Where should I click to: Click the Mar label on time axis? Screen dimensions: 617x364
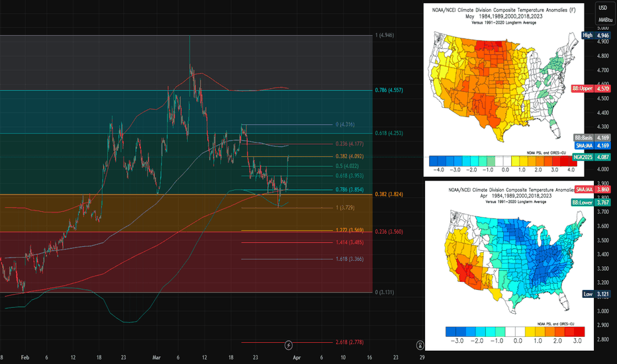pyautogui.click(x=156, y=357)
